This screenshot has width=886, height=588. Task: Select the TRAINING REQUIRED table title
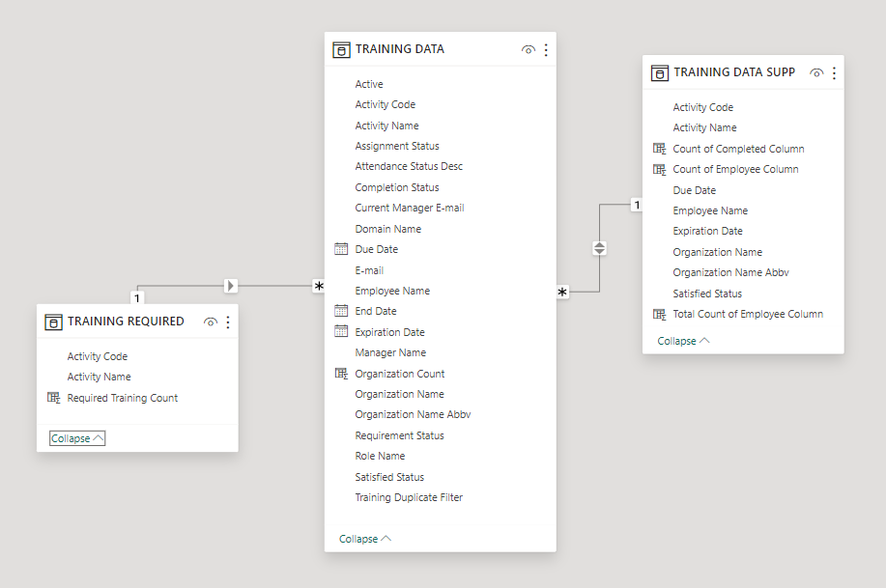point(126,322)
